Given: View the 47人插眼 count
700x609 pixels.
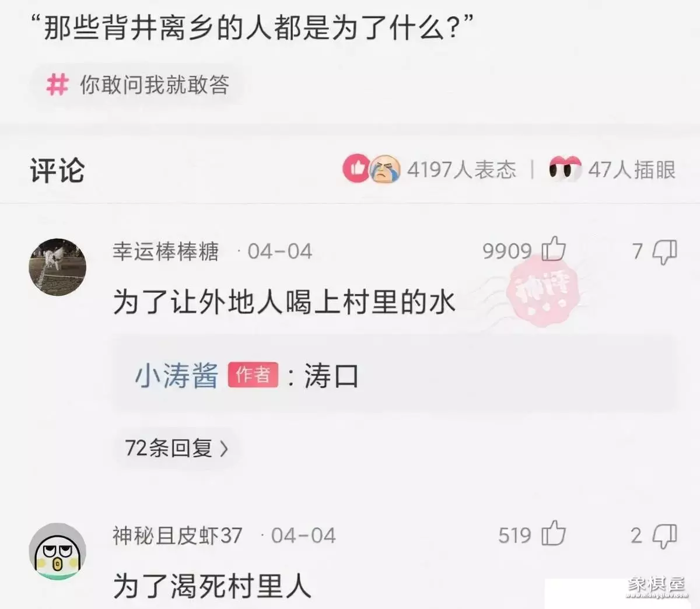Looking at the screenshot, I should (x=632, y=169).
